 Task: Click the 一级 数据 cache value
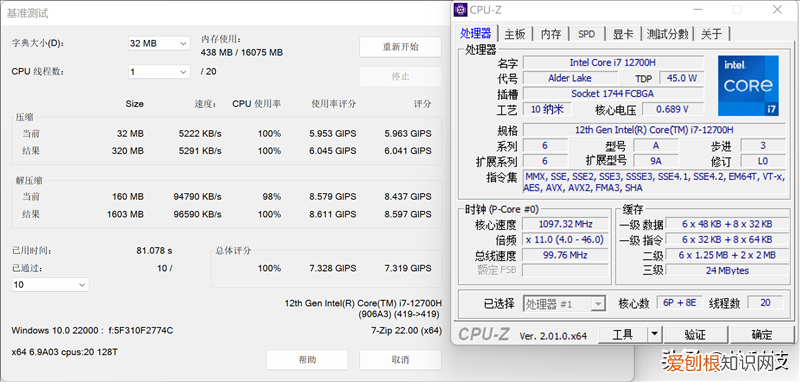(x=728, y=224)
